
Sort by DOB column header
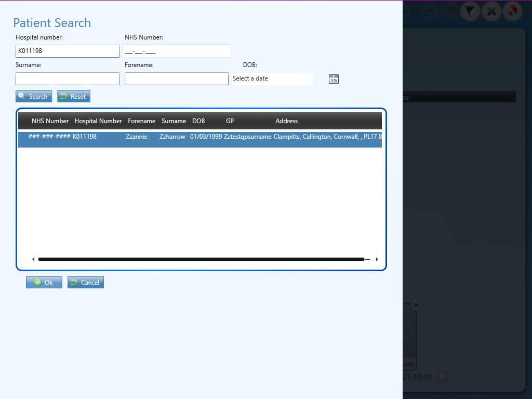[x=198, y=121]
